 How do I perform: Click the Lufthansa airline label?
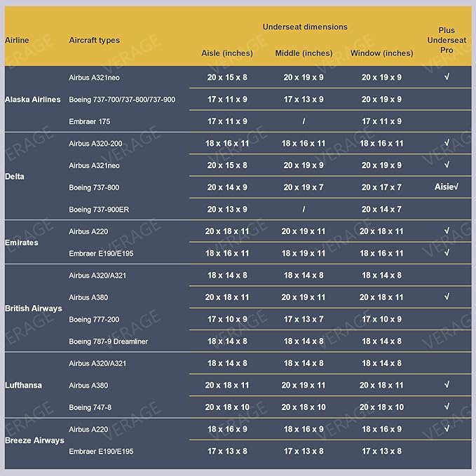pos(24,385)
